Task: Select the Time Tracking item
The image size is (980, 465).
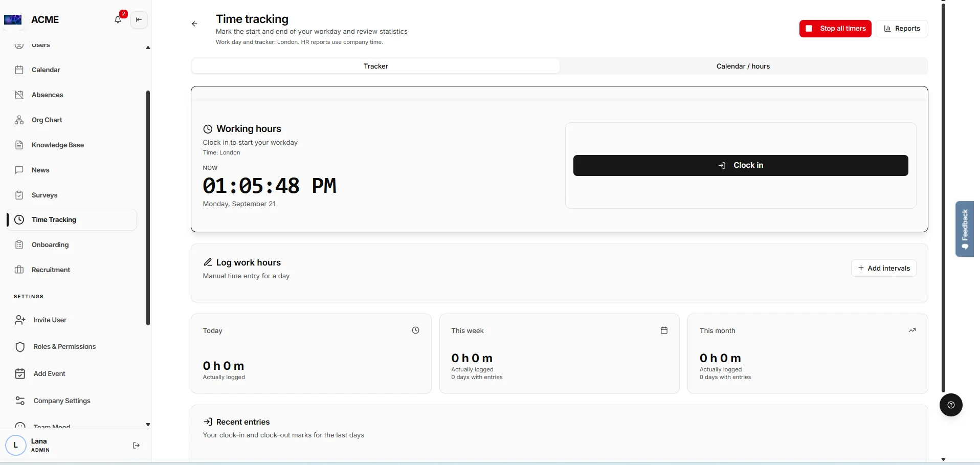Action: 72,219
